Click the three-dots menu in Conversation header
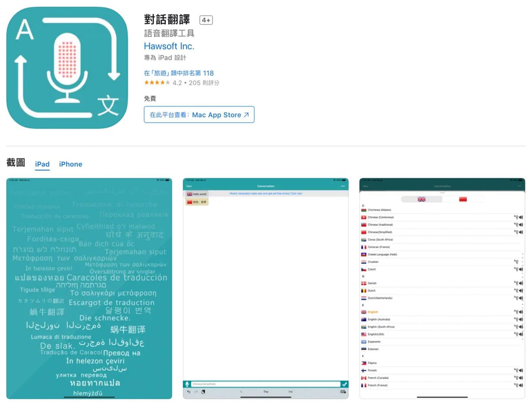532x407 pixels. pyautogui.click(x=343, y=186)
